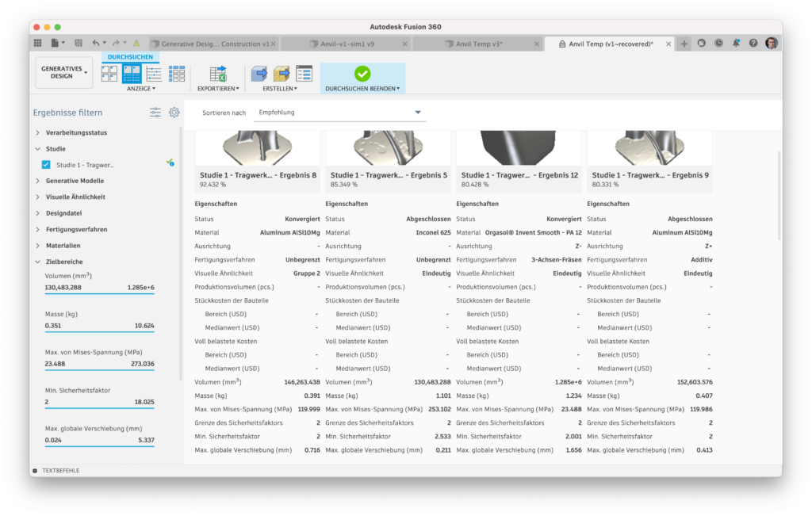The width and height of the screenshot is (812, 516).
Task: Switch to the Anvil-v1-sim1 v9 tab
Action: pyautogui.click(x=347, y=44)
